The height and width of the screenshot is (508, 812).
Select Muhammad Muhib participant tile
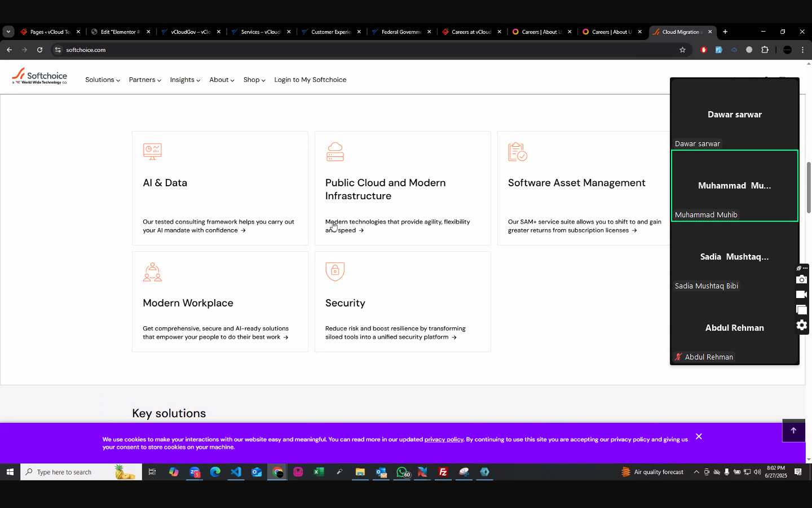click(x=734, y=186)
